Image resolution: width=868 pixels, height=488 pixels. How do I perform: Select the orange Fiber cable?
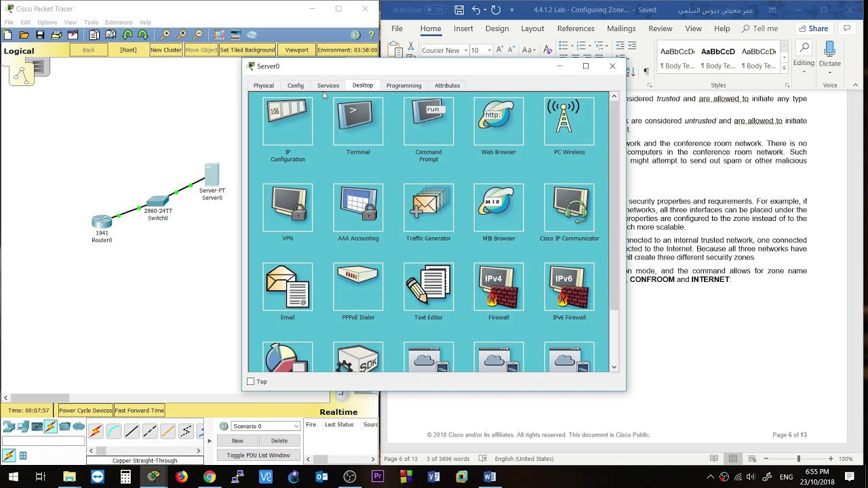coord(167,431)
